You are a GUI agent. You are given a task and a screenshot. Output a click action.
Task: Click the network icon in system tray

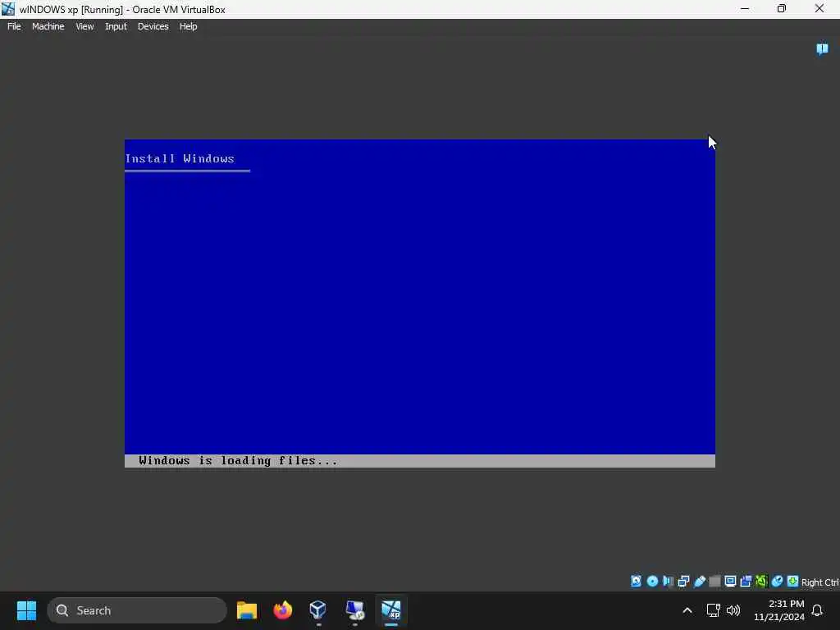713,610
